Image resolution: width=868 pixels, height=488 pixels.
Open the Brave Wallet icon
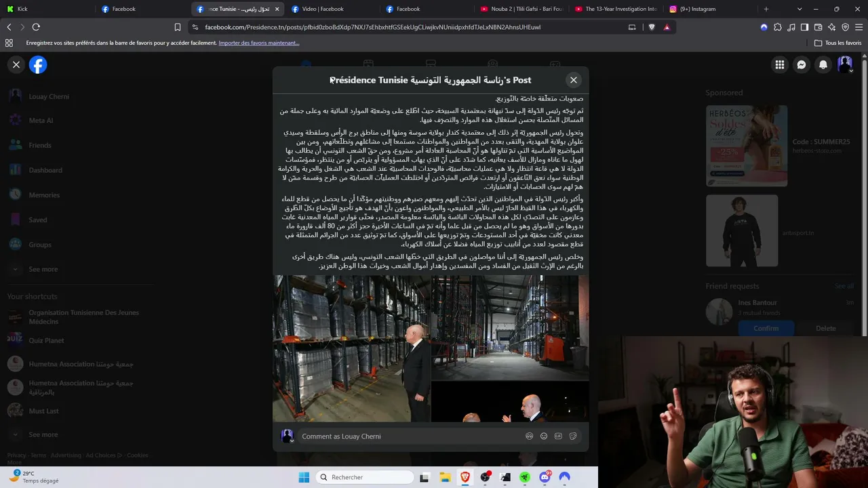(818, 27)
